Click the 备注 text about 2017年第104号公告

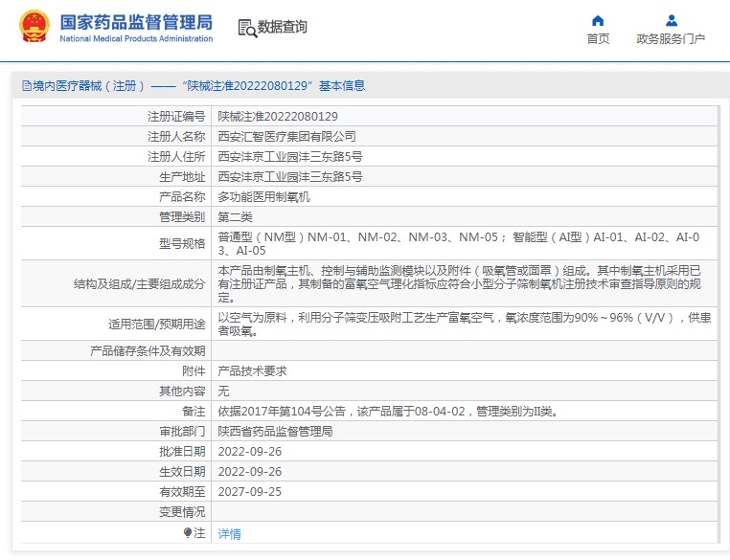pyautogui.click(x=387, y=412)
